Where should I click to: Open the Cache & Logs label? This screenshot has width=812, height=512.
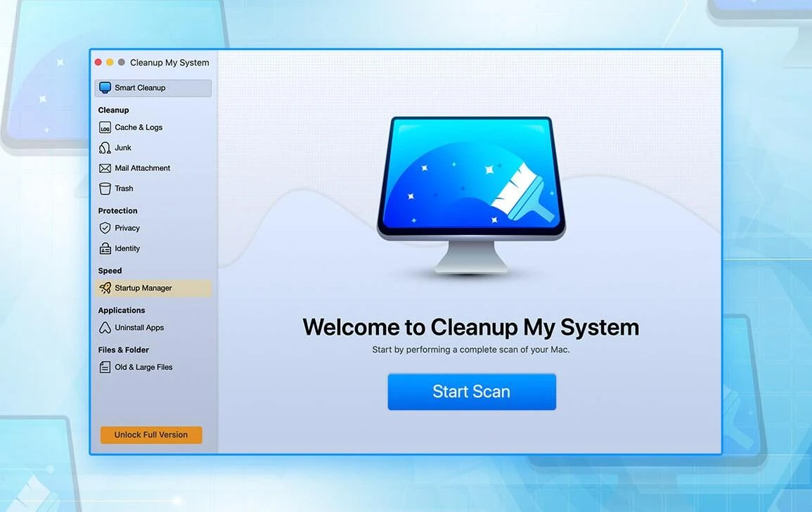138,127
